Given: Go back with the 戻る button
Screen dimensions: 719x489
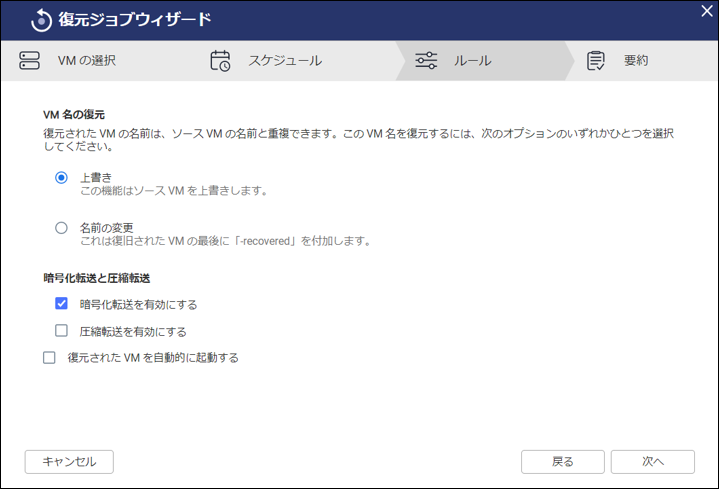Looking at the screenshot, I should (x=563, y=461).
